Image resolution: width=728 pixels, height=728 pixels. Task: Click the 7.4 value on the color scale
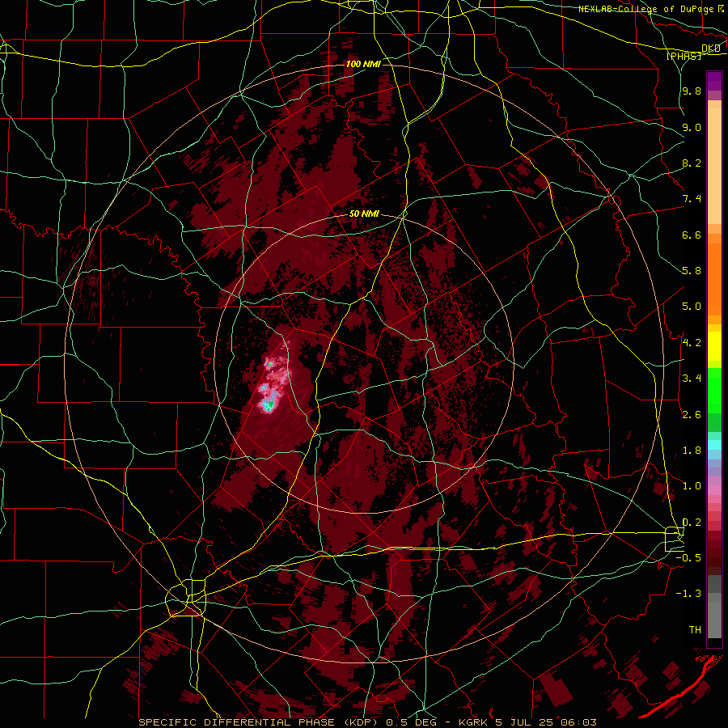click(692, 199)
